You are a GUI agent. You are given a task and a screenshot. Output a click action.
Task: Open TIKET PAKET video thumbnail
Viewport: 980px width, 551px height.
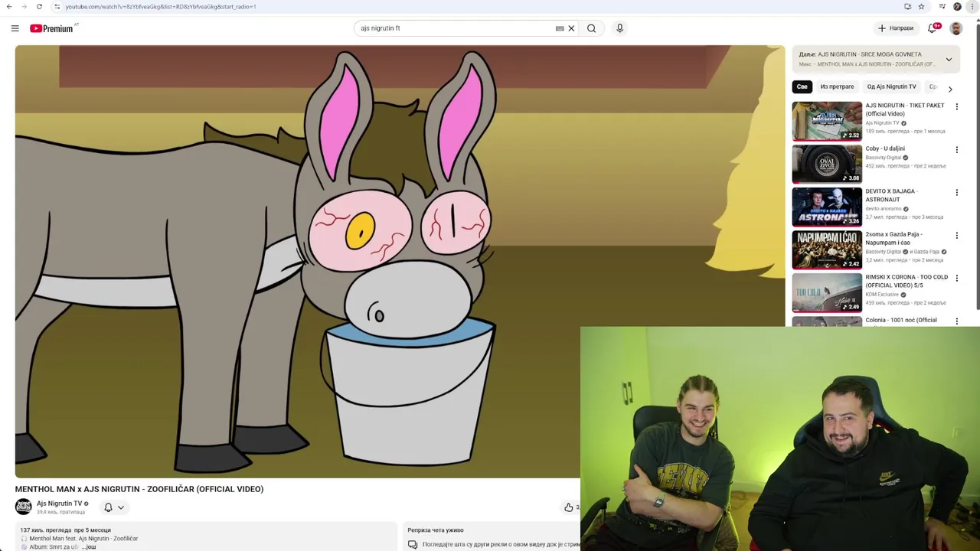(827, 121)
